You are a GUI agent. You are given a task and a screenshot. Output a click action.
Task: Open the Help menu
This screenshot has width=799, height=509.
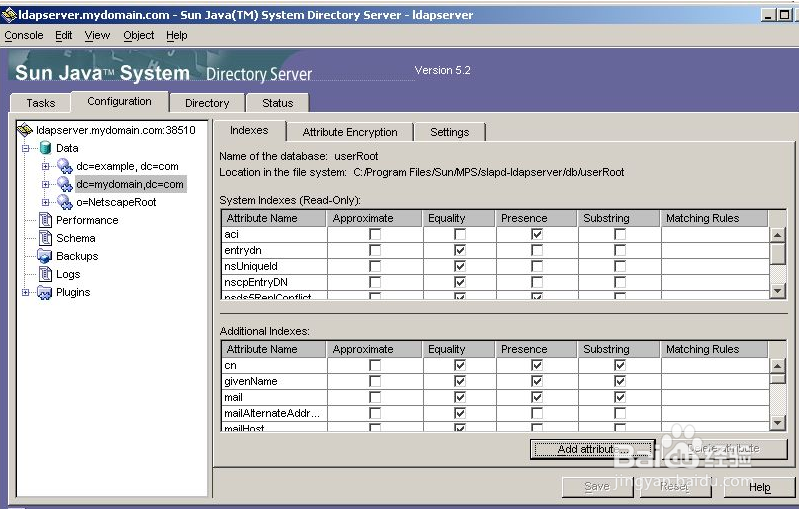[x=176, y=35]
